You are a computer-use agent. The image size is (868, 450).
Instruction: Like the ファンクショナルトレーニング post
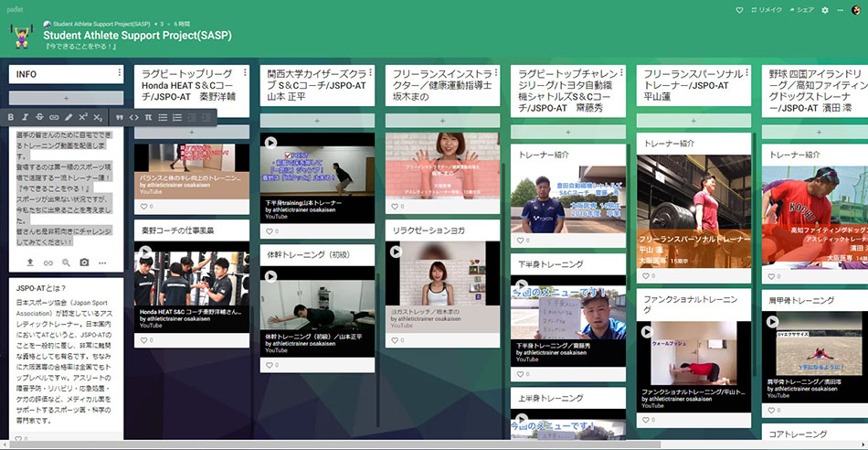point(647,420)
